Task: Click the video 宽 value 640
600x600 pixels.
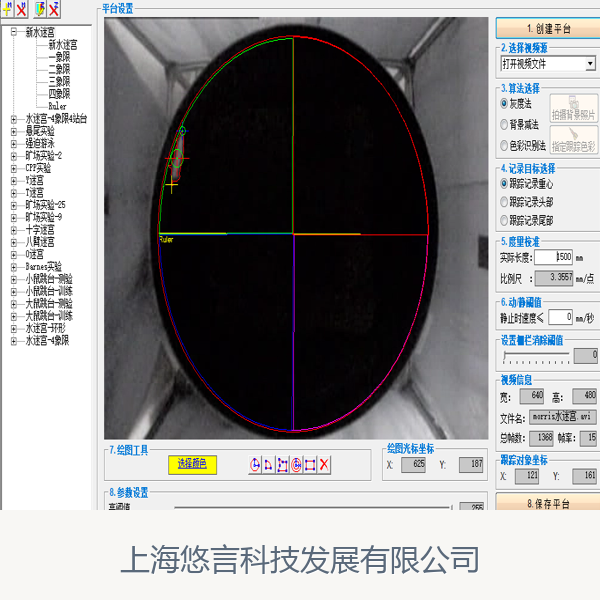Action: click(x=532, y=396)
